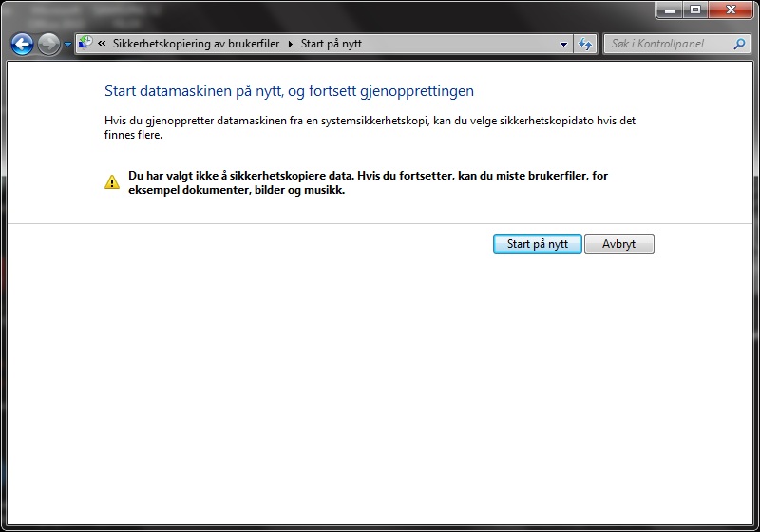Click the 'Start på nytt' button

(x=537, y=244)
